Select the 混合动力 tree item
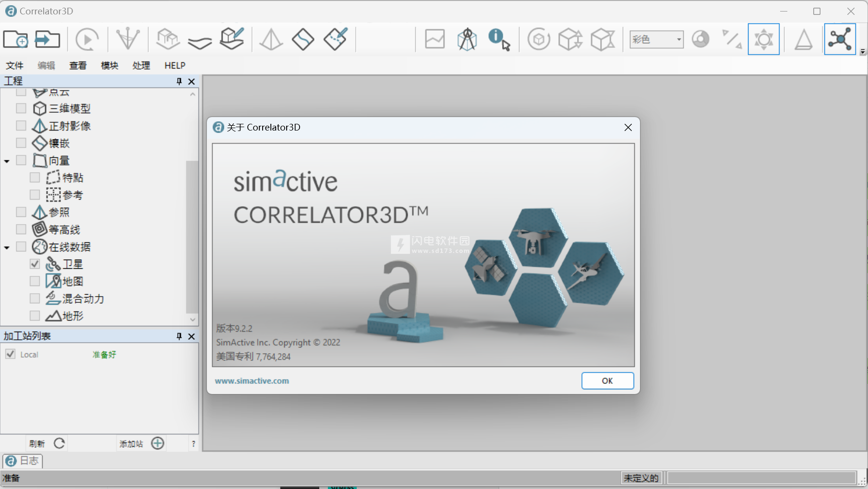868x489 pixels. 83,298
